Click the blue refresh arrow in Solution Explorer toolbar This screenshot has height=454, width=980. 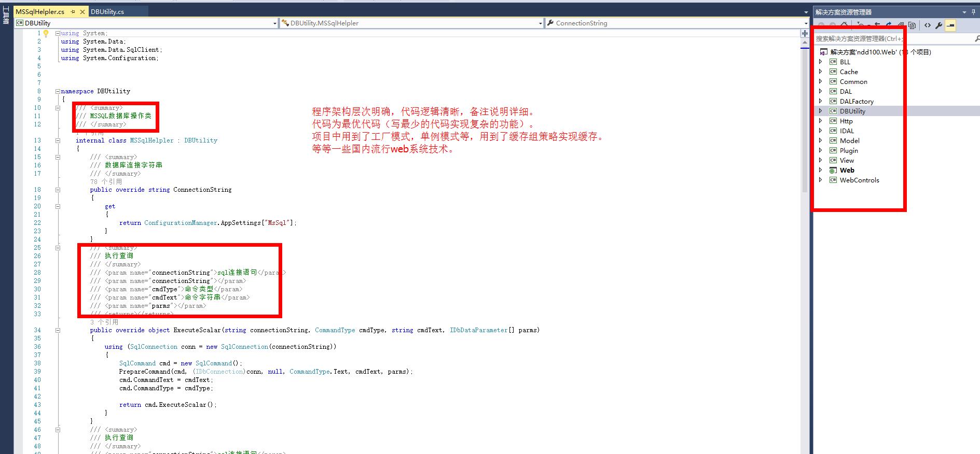pos(889,25)
